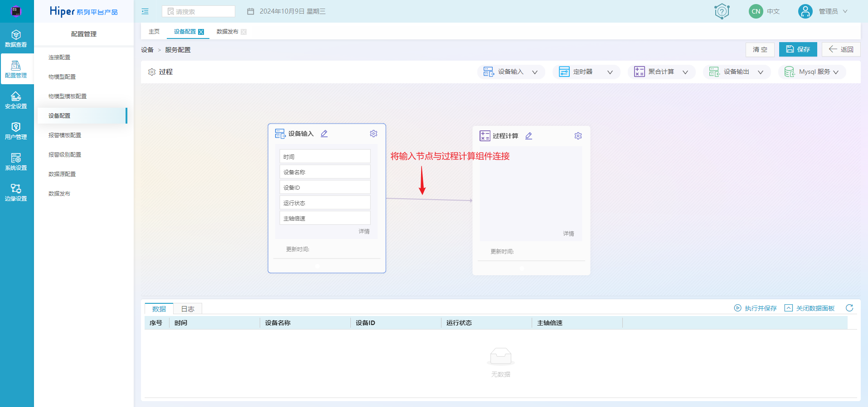Close the 设备配置 tab
Viewport: 868px width, 407px height.
click(201, 32)
